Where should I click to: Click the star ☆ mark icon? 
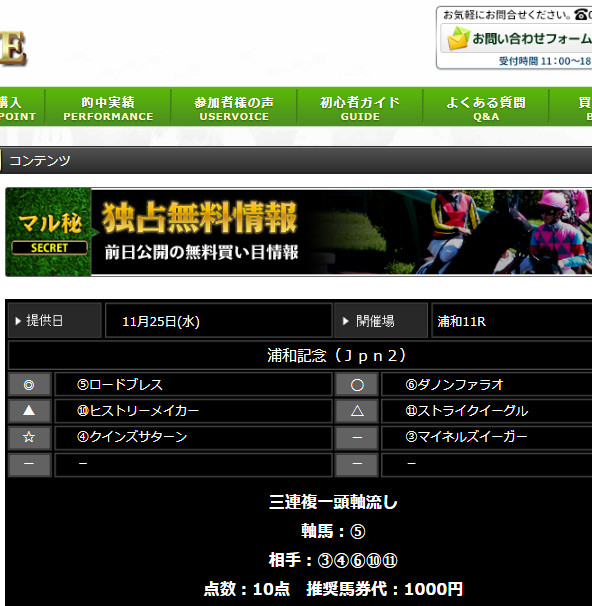click(29, 437)
